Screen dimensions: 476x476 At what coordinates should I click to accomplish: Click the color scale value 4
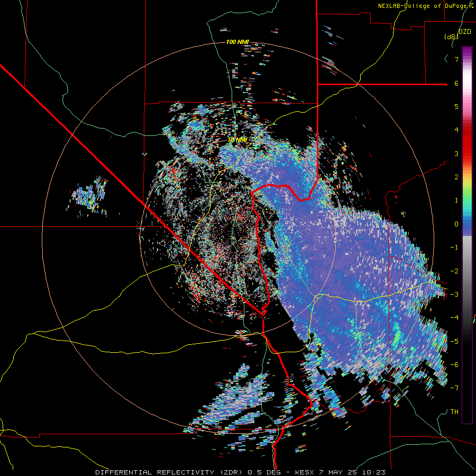(456, 130)
